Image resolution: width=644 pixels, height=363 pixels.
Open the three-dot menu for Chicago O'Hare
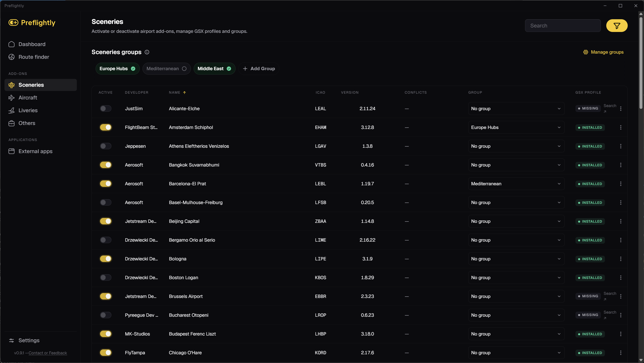click(621, 352)
